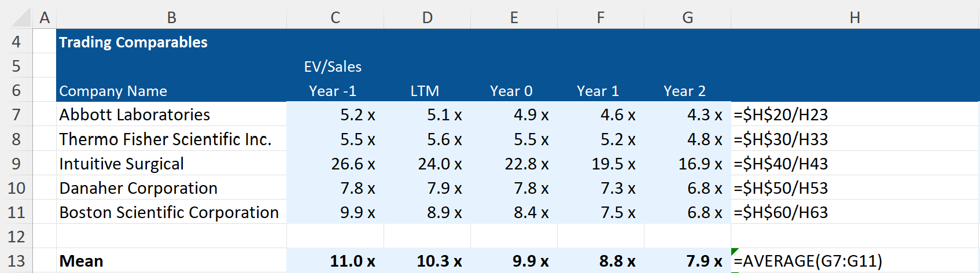Select the Mean label cell
Screen dimensions: 980x273
point(171,261)
